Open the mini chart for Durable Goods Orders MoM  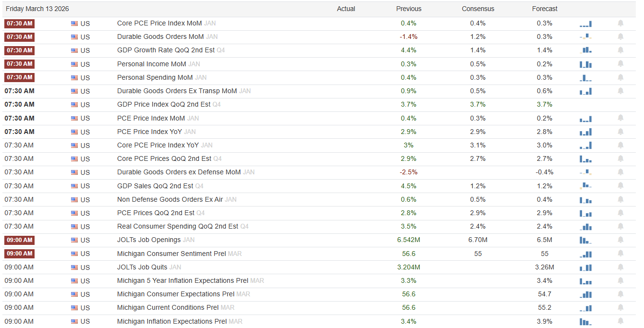click(x=586, y=36)
